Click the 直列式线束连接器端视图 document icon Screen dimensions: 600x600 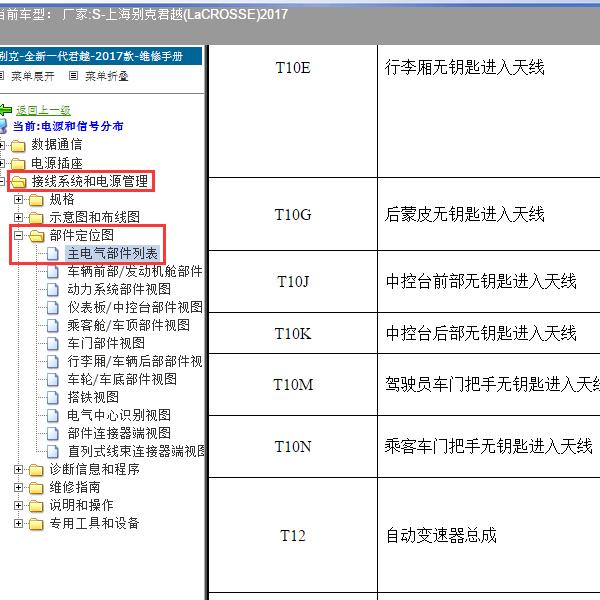click(53, 452)
